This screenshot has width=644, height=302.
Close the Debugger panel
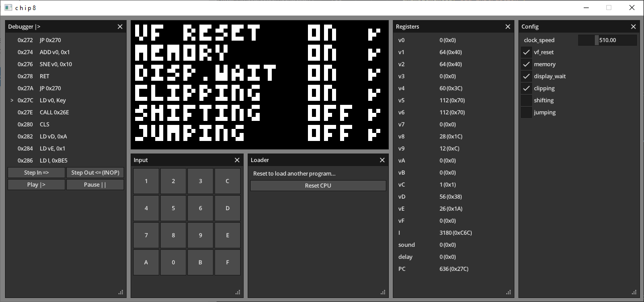pos(120,27)
